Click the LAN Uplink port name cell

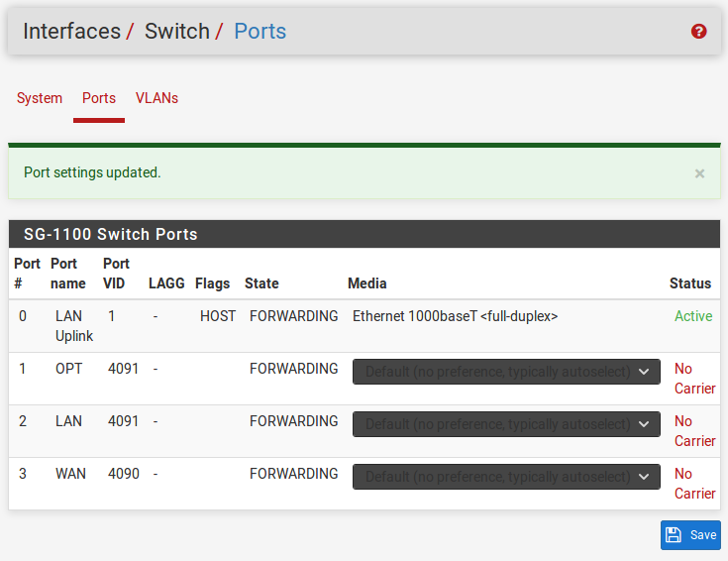73,326
